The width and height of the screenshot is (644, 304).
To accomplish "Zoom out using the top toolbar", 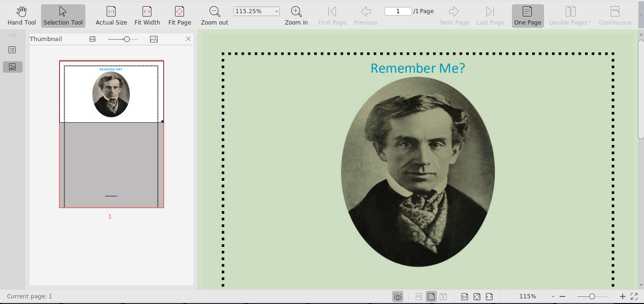I will pos(214,16).
